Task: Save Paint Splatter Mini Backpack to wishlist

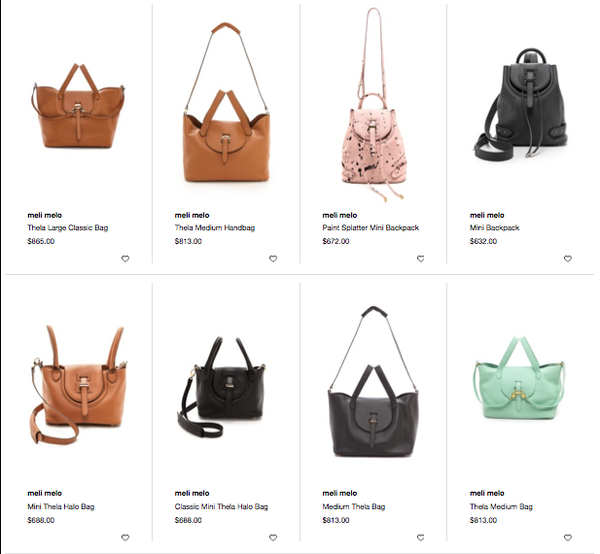Action: coord(421,259)
